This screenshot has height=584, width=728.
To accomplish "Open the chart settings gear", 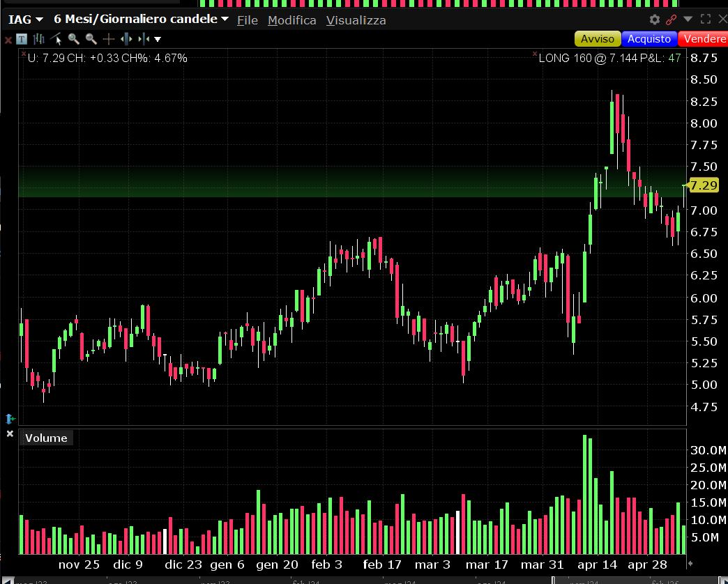I will (x=654, y=20).
